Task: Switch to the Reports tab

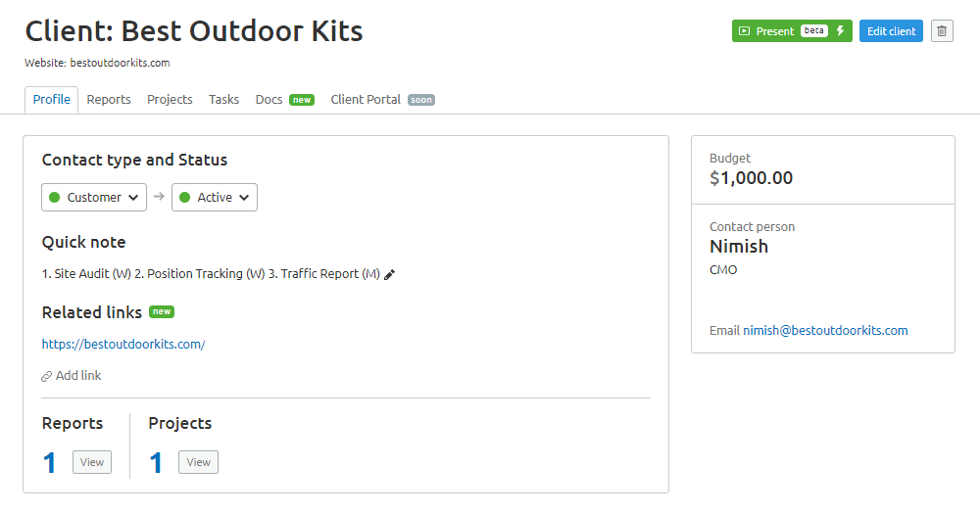Action: [109, 100]
